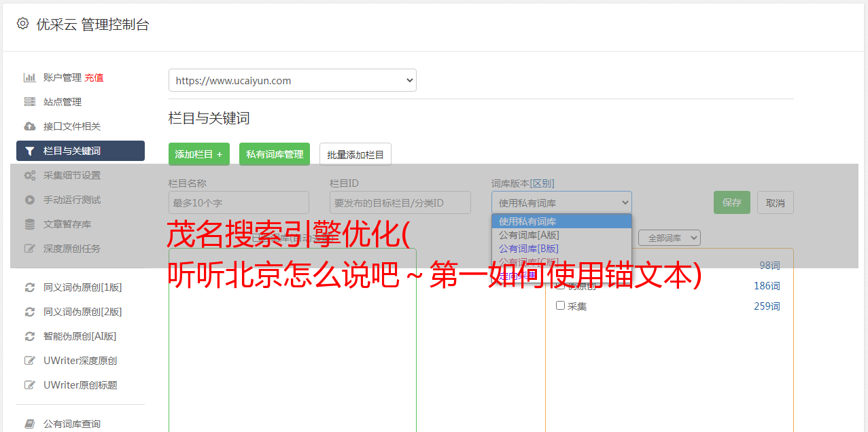The height and width of the screenshot is (432, 868).
Task: Click the 栏目名称 input field
Action: (x=239, y=202)
